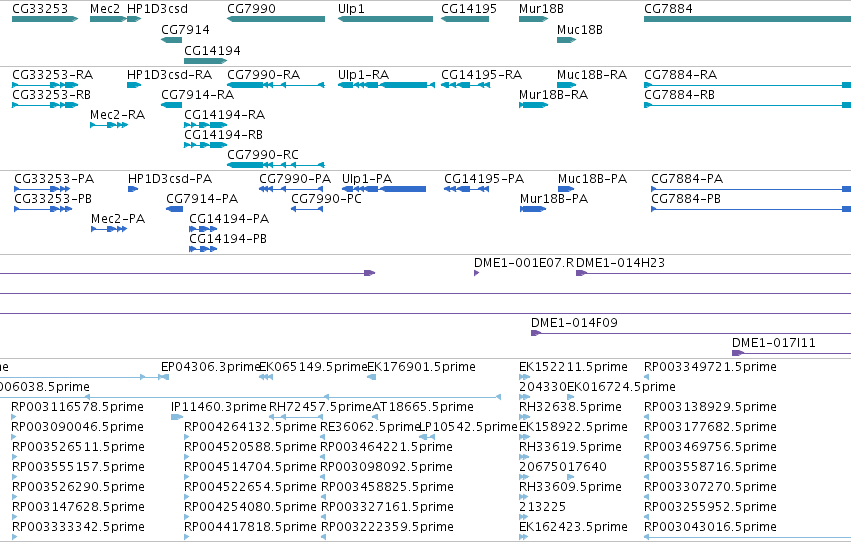
Task: Select EST EP04306.3prime
Action: [x=211, y=367]
